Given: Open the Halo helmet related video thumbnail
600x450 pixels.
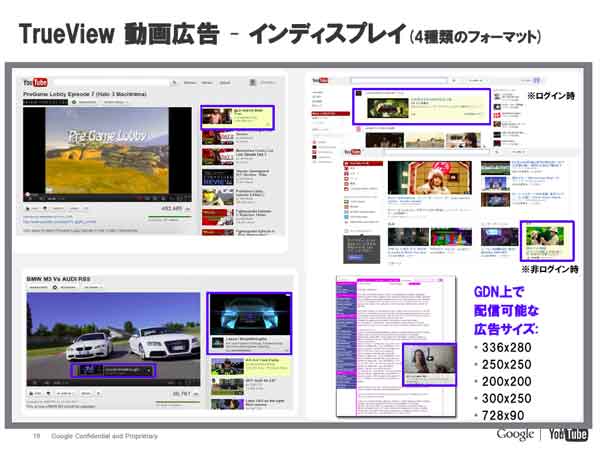Looking at the screenshot, I should 218,197.
